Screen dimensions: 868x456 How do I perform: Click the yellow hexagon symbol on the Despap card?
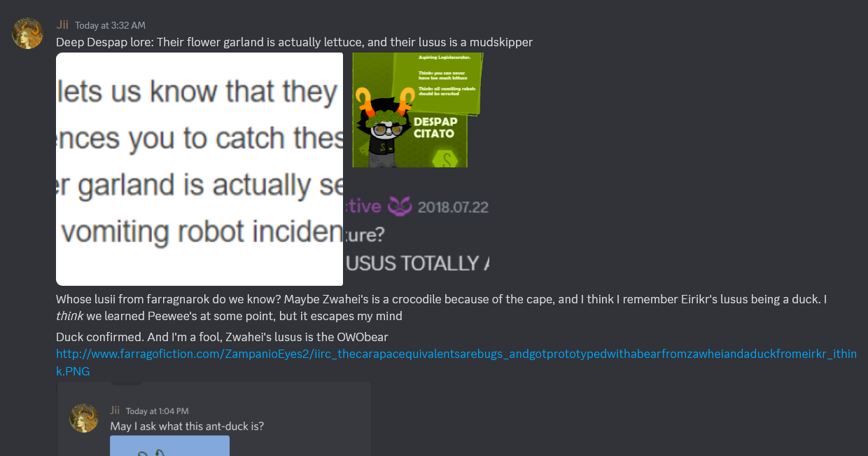tap(446, 158)
